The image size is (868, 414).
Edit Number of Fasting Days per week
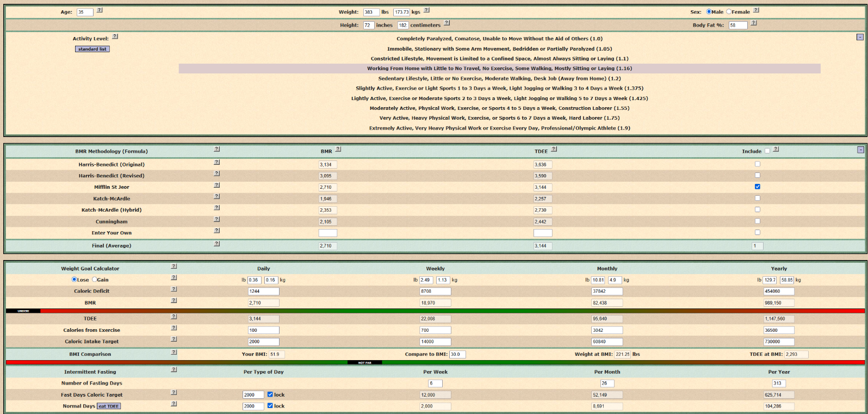tap(435, 384)
